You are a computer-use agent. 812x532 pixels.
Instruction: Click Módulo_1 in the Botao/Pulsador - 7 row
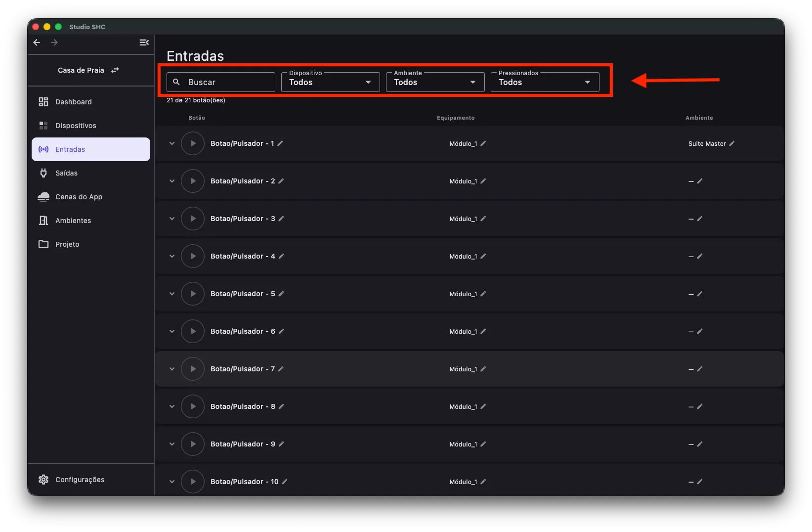coord(463,369)
